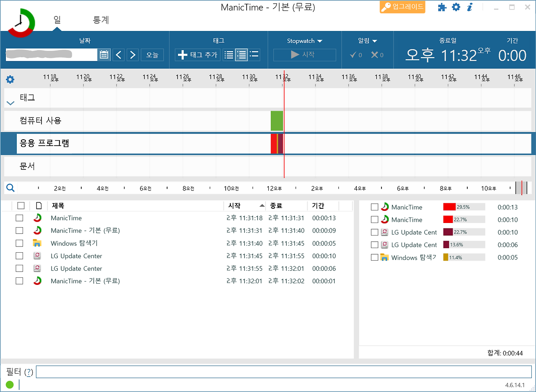Click the green block in 컴퓨터 사용 timeline

pyautogui.click(x=277, y=120)
